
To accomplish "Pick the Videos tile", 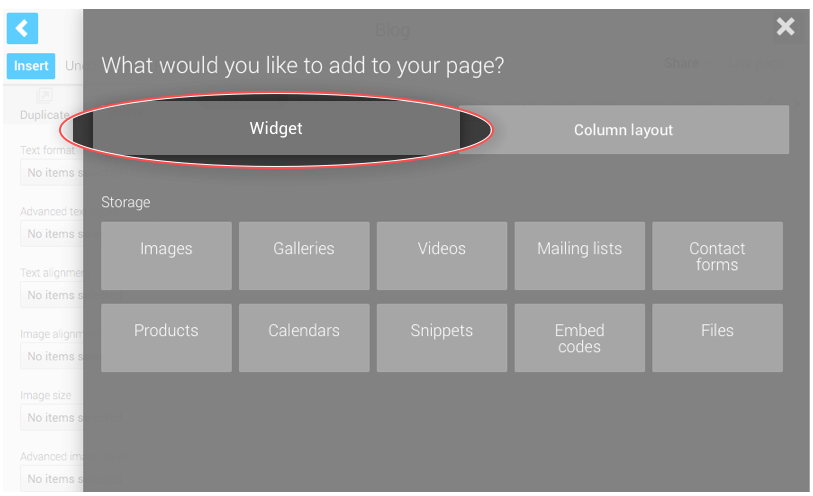I will [442, 256].
